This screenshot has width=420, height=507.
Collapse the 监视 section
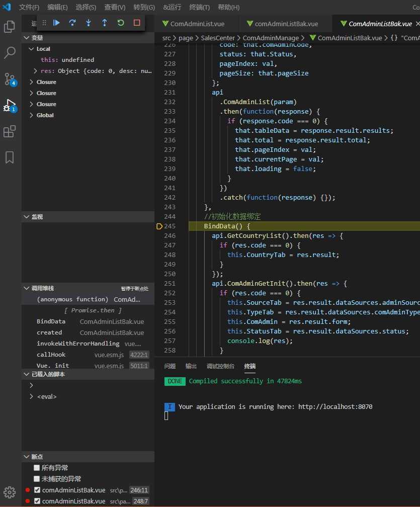coord(27,217)
